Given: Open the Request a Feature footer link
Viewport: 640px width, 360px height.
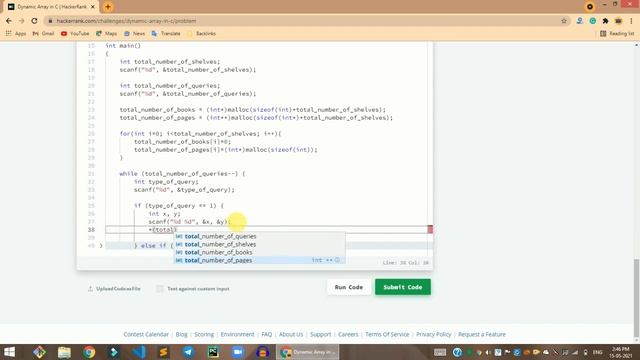Looking at the screenshot, I should (482, 334).
